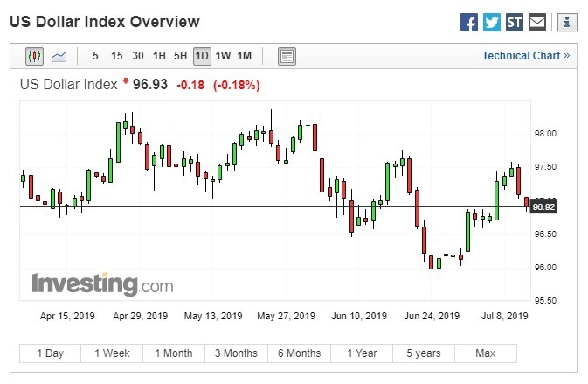The width and height of the screenshot is (588, 384).
Task: Show the 1 Year range
Action: coord(362,353)
